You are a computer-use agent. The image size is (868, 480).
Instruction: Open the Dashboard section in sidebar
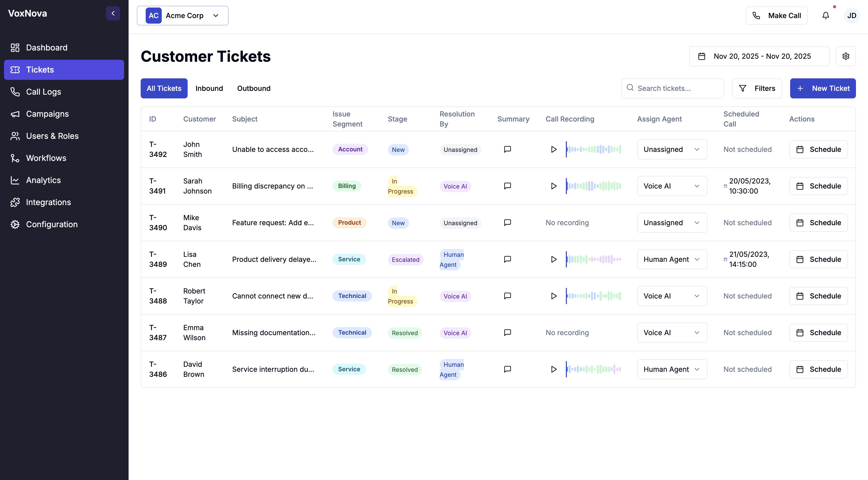(x=46, y=47)
